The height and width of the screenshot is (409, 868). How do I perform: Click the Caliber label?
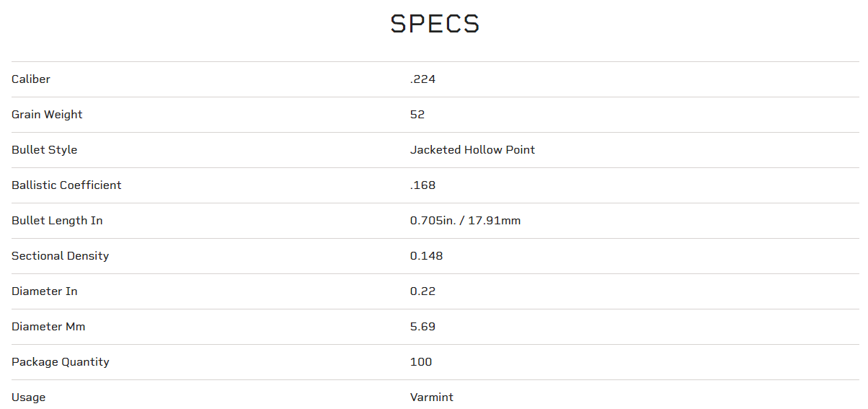point(31,79)
